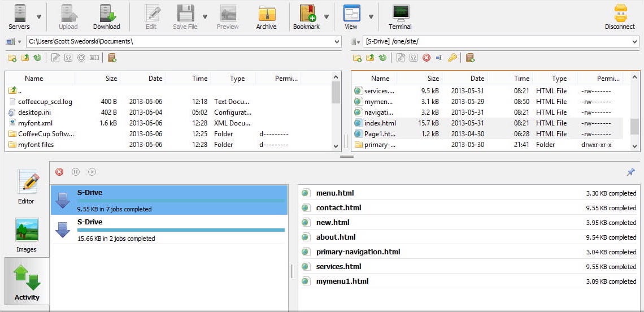The height and width of the screenshot is (312, 644).
Task: Click mymenu1.html in completed jobs list
Action: [x=342, y=281]
